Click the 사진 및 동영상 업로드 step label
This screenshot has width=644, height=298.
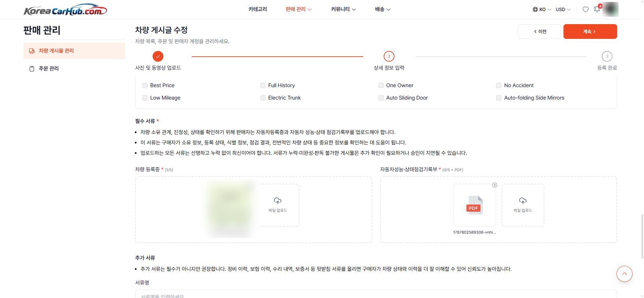point(158,68)
